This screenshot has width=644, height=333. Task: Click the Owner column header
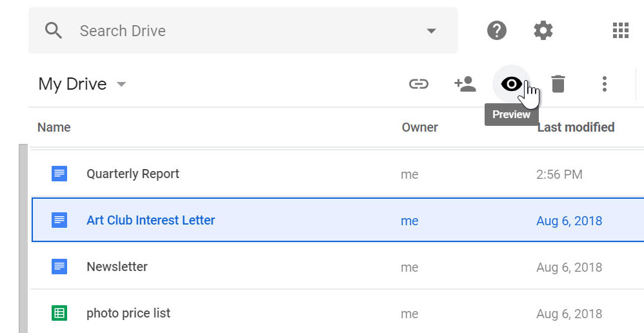419,127
